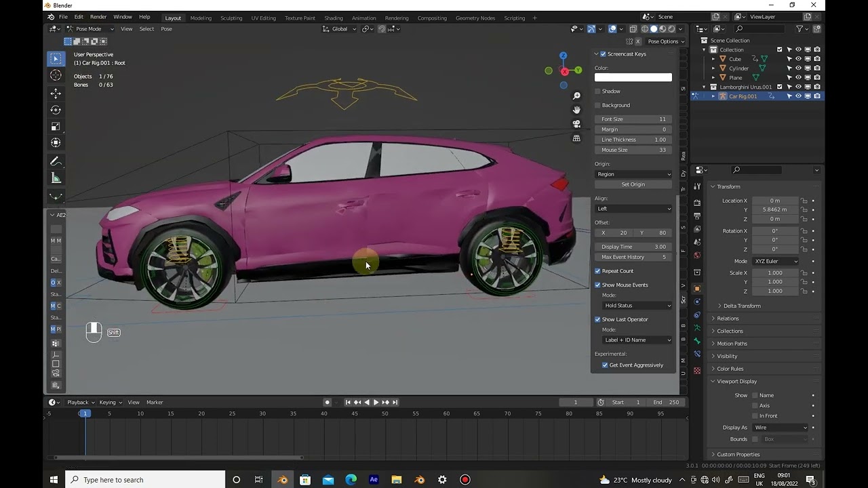This screenshot has height=488, width=868.
Task: Play the animation forward
Action: (376, 403)
